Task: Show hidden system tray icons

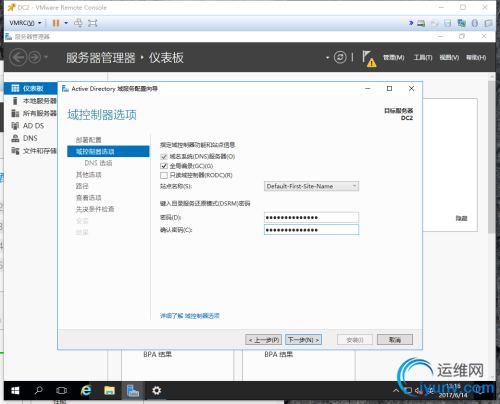Action: 396,391
